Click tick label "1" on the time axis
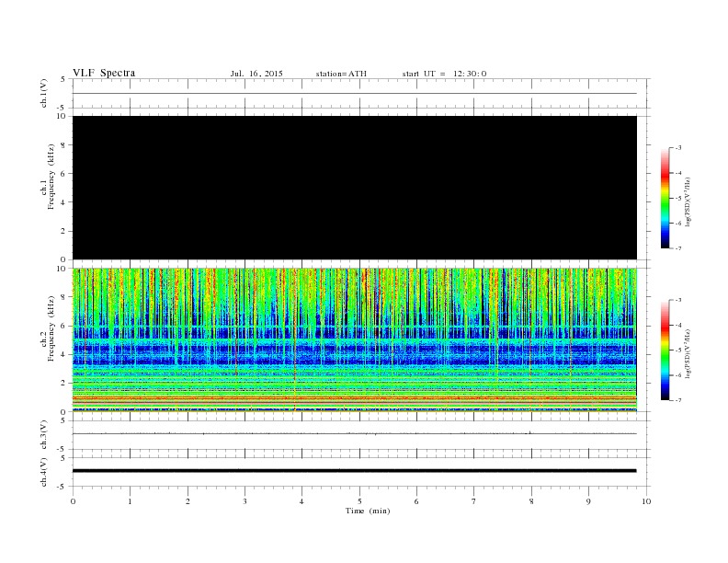This screenshot has width=728, height=563. pos(130,501)
